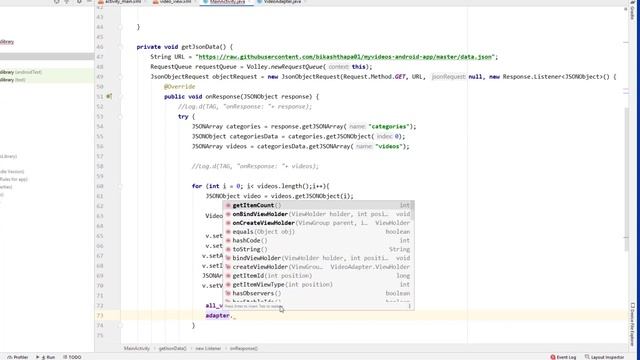Select getItemId(int position) suggestion
Image resolution: width=640 pixels, height=360 pixels.
tap(318, 276)
